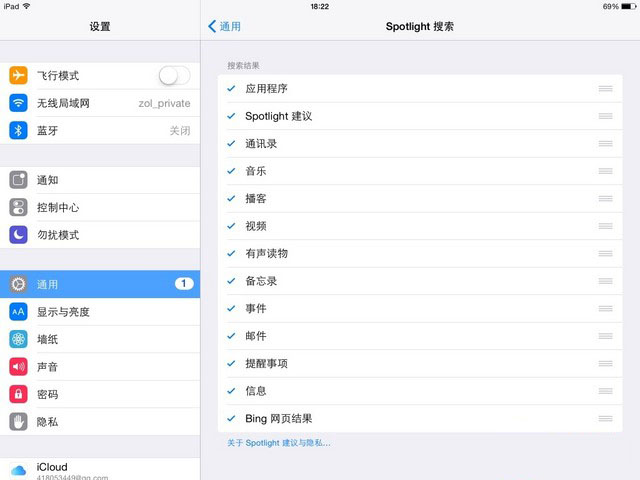
Task: Uncheck 视频 checkmark
Action: (231, 226)
